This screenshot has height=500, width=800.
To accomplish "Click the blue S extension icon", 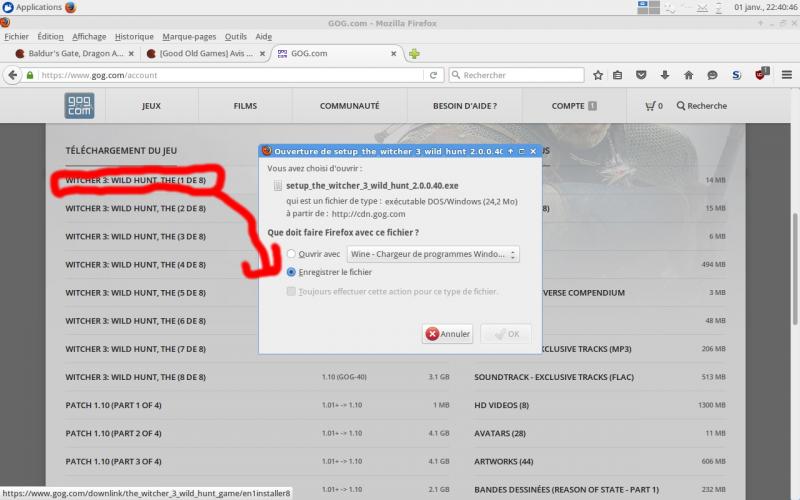I will click(736, 75).
